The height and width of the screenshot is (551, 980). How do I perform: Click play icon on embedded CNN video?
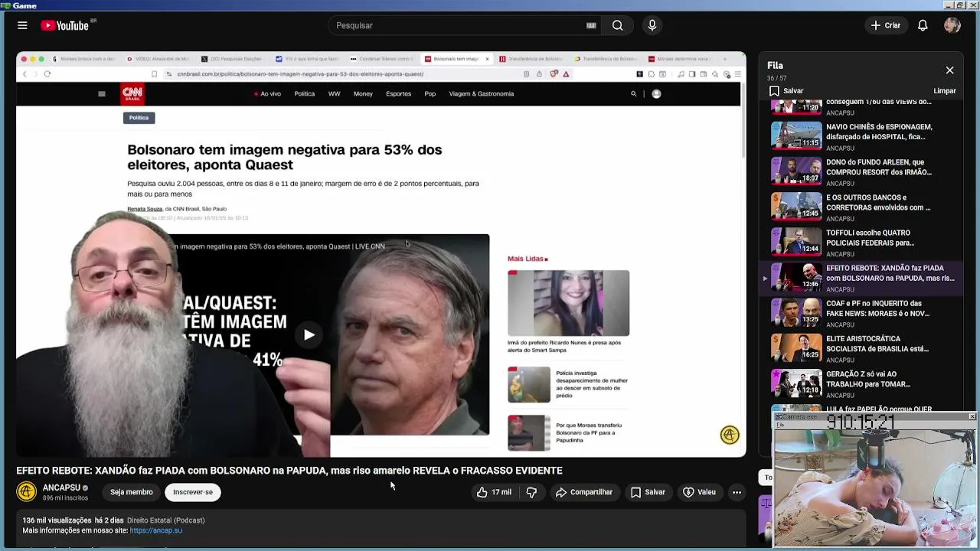309,334
